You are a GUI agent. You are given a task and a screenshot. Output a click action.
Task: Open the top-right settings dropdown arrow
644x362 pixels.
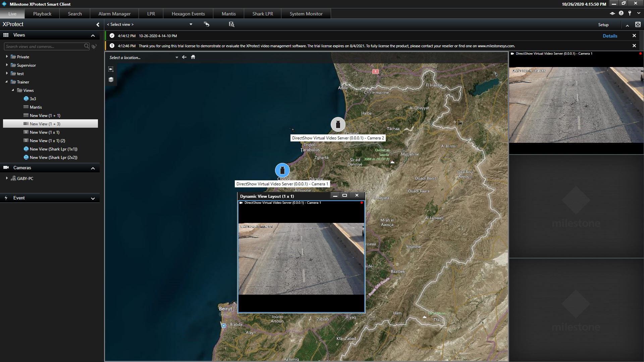coord(639,13)
